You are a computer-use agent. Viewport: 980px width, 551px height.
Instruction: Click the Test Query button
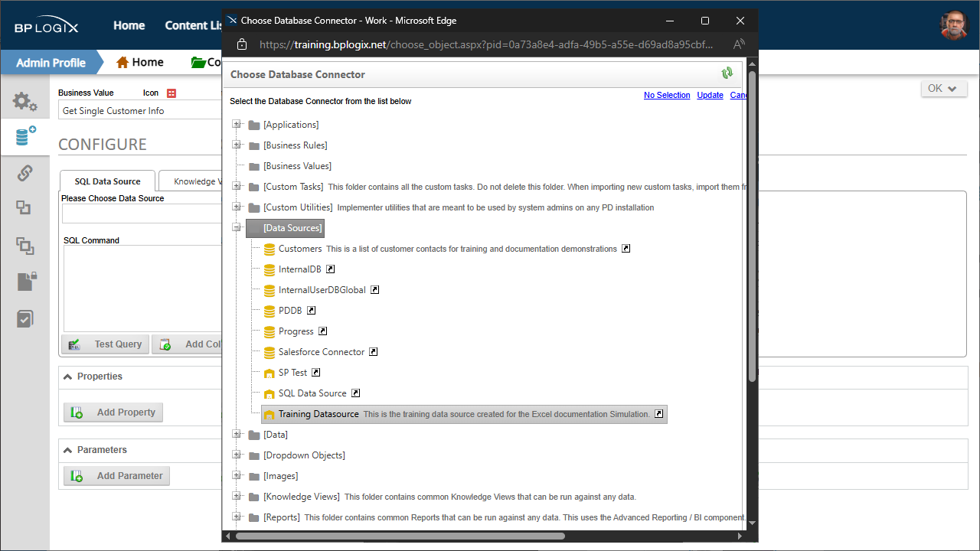106,344
